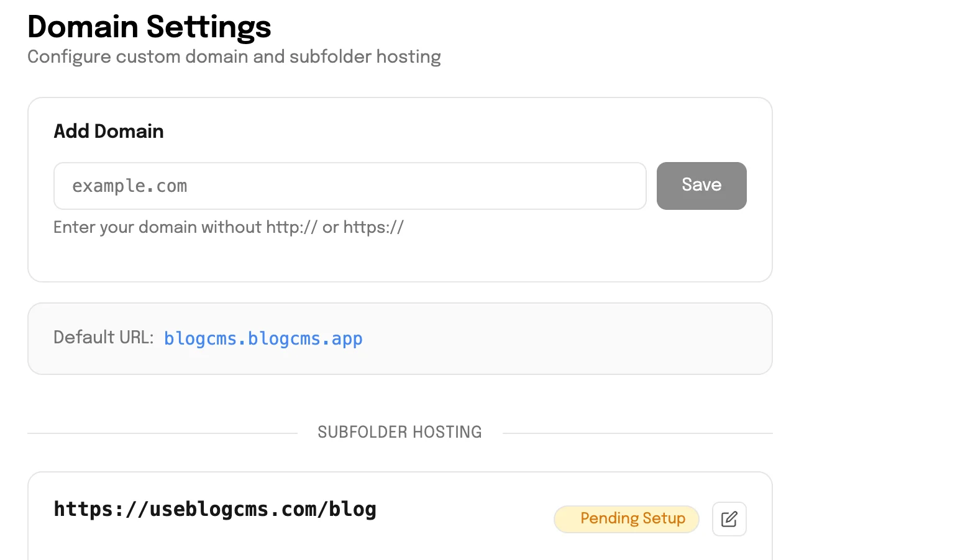Click the 'Configure custom domain' subtitle text
Image resolution: width=973 pixels, height=560 pixels.
point(234,57)
